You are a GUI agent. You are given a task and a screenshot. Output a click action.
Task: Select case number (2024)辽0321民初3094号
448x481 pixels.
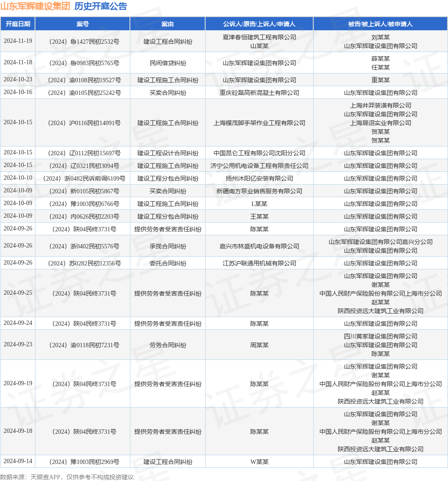click(x=84, y=166)
